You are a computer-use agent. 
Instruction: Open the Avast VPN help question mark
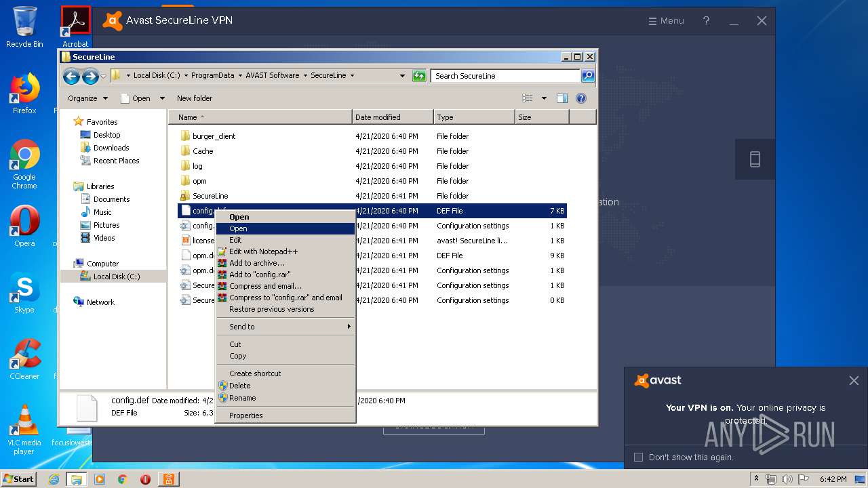click(x=706, y=21)
